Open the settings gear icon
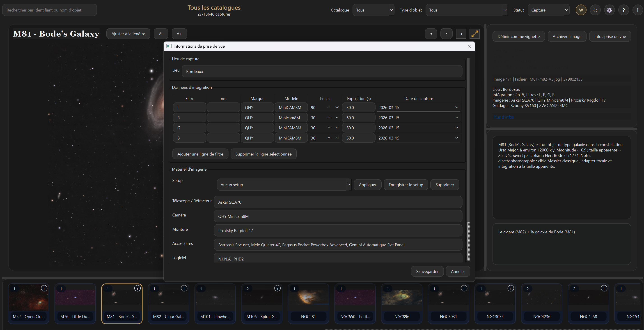644x330 pixels. (x=609, y=10)
